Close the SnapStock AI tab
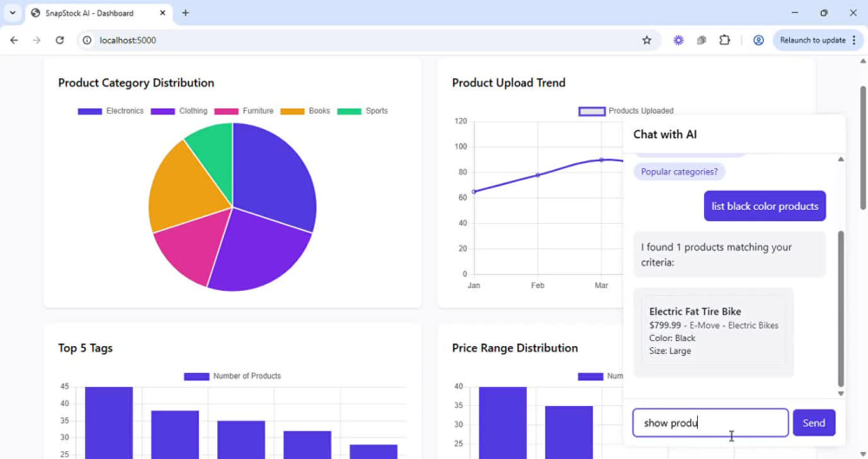 tap(162, 13)
